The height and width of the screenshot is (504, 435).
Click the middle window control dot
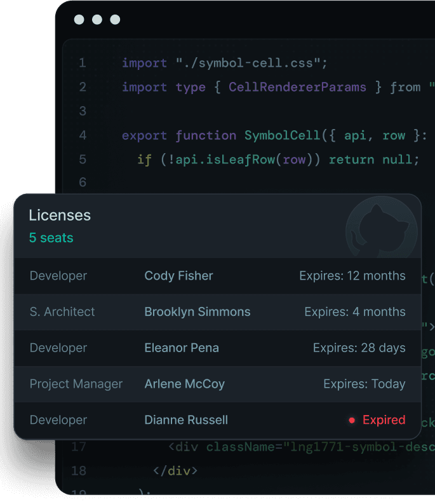click(97, 20)
